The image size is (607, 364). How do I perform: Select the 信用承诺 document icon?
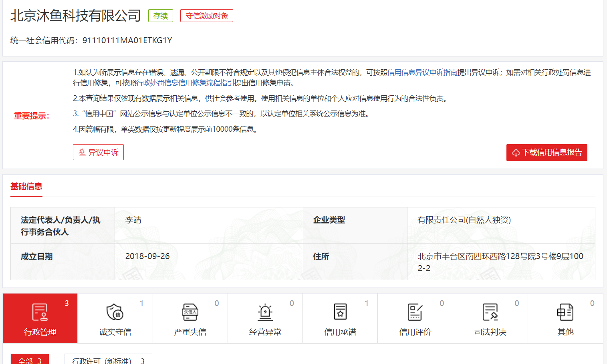[x=340, y=312]
